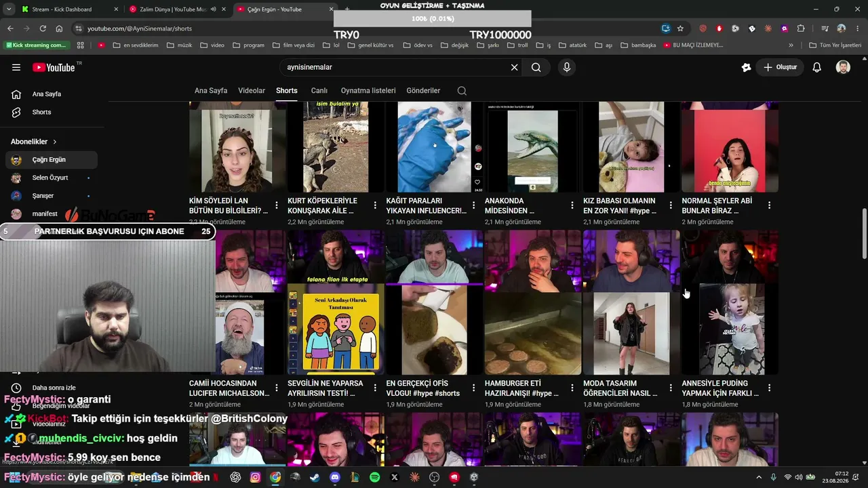This screenshot has height=488, width=868.
Task: Open the Tüm Yer İşaretleri folder
Action: [835, 45]
